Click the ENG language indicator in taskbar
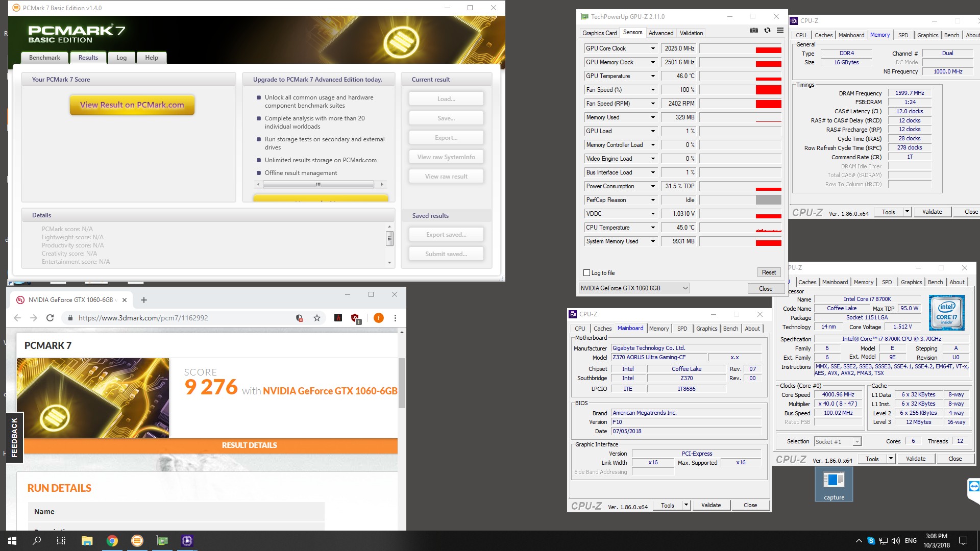Screen dimensions: 980x551 tap(911, 541)
